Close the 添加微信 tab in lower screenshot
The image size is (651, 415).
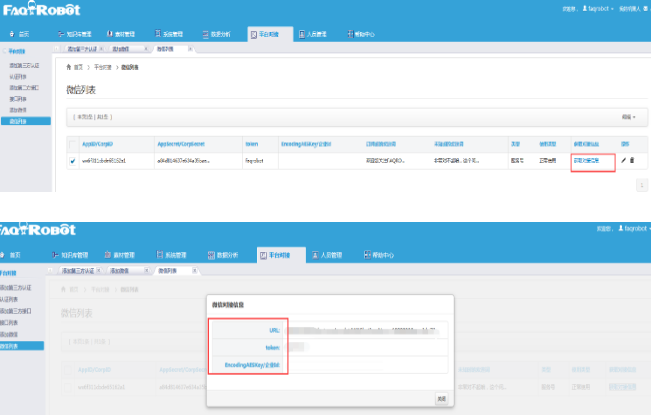[147, 270]
